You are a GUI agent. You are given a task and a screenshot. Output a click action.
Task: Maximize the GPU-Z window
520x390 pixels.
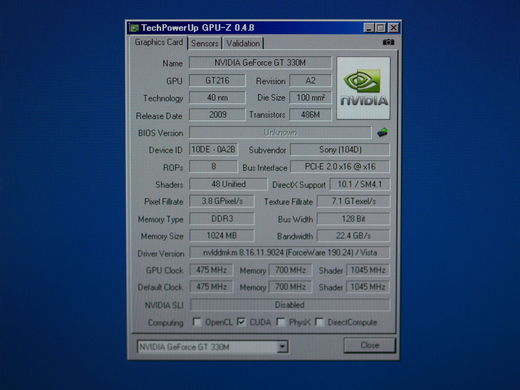coord(381,28)
